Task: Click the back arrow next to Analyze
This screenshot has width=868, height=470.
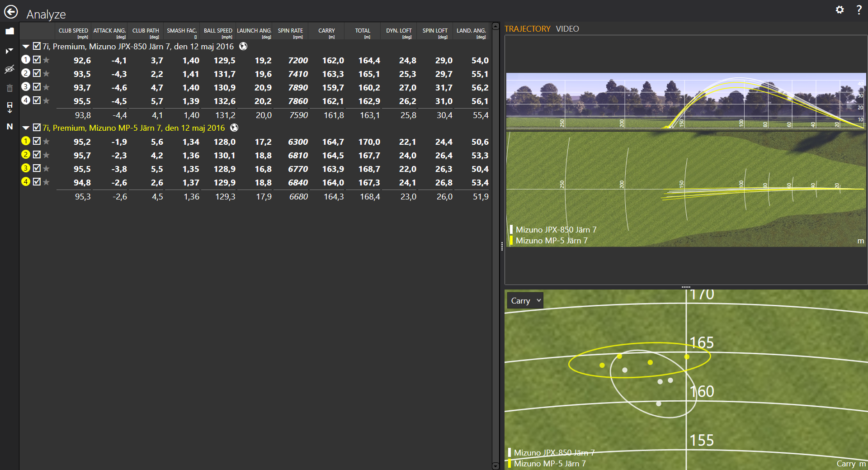Action: pos(11,12)
